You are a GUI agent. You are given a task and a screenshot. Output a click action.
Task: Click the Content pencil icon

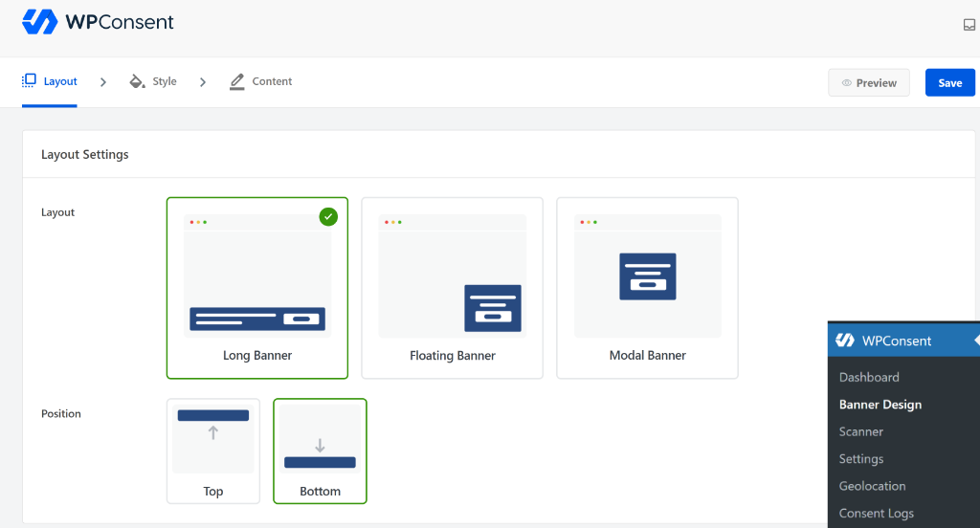click(x=237, y=81)
